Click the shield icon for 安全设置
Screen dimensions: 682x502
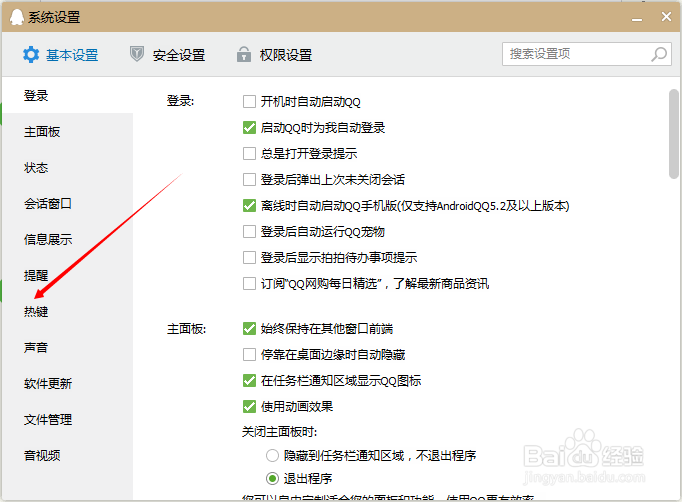coord(137,54)
